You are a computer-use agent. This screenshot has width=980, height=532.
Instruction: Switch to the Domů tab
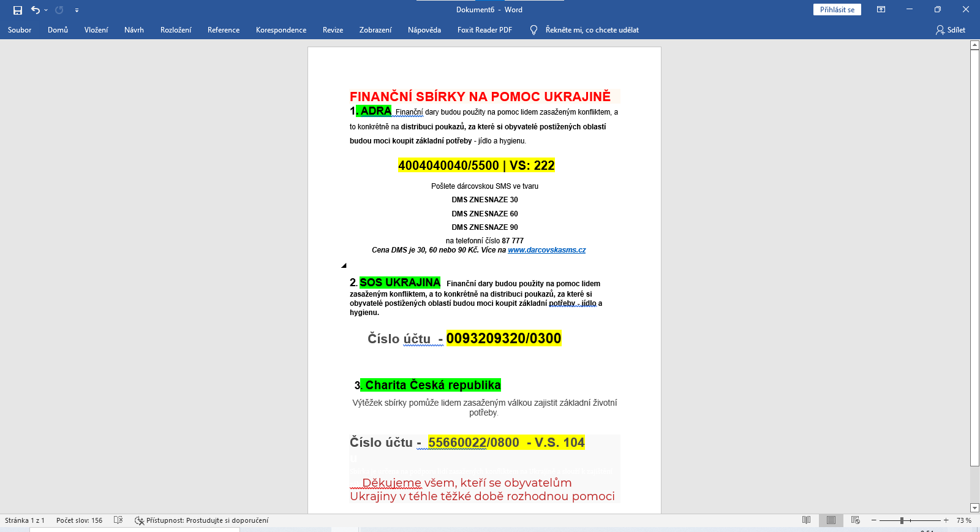click(58, 29)
